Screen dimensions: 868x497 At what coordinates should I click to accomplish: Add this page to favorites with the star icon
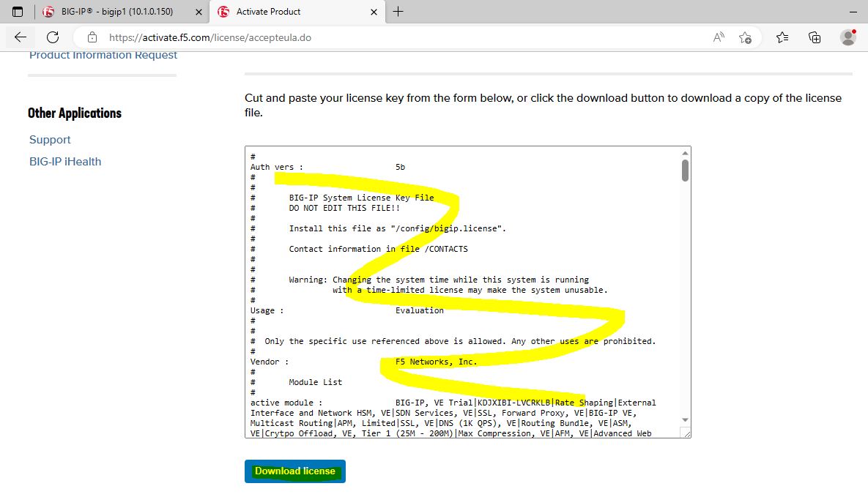tap(745, 37)
